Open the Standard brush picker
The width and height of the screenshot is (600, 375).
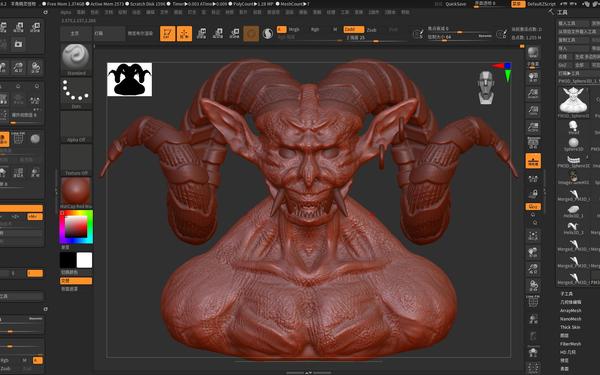click(x=76, y=59)
